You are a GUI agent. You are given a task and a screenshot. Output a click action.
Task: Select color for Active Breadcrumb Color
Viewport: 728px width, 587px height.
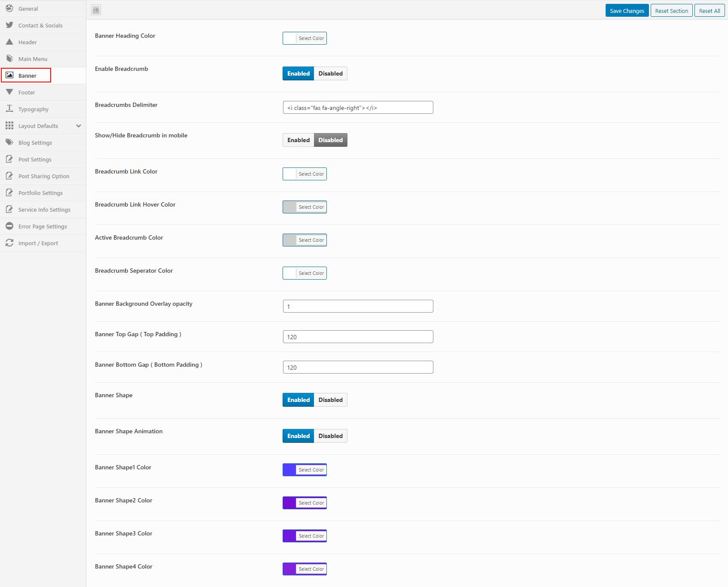tap(305, 240)
